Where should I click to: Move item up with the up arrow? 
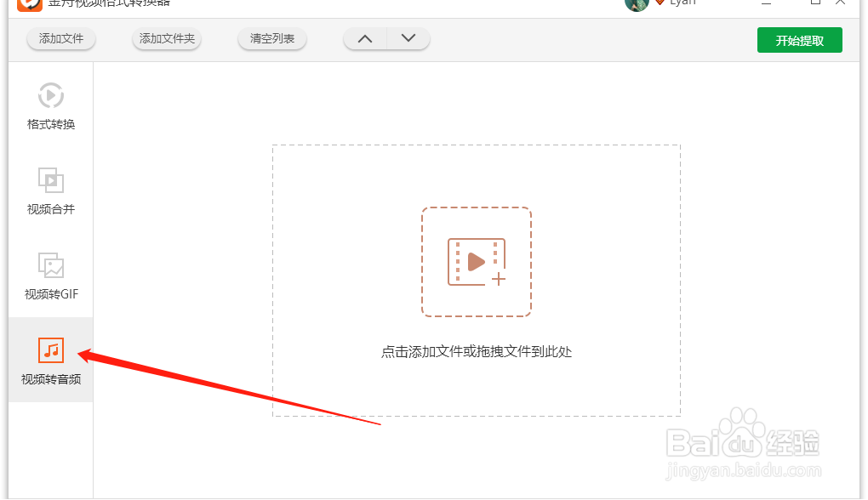tap(365, 39)
